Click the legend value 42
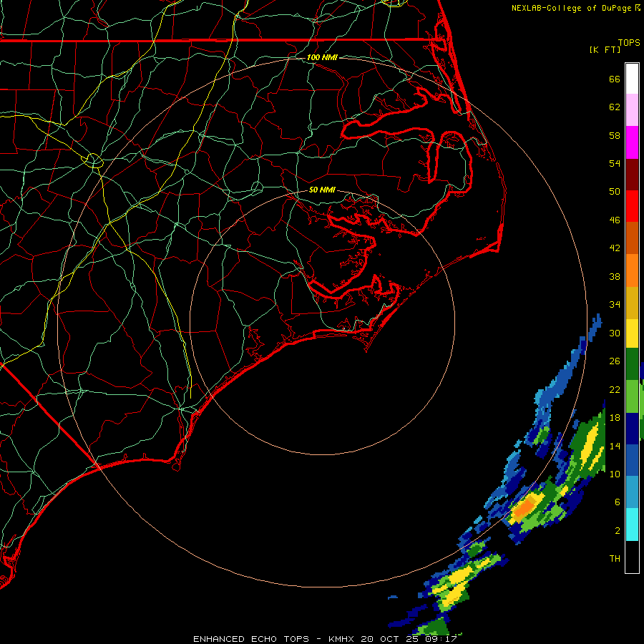Screen dimensions: 644x644 [x=615, y=248]
